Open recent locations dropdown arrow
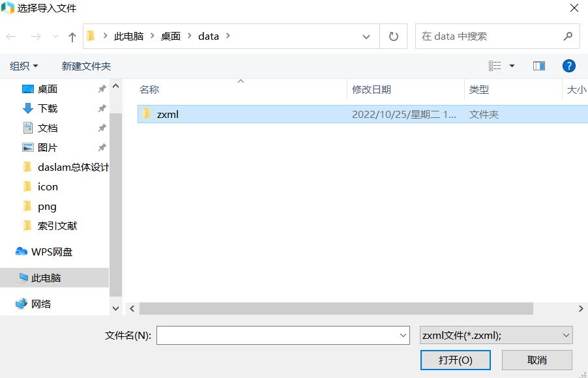 pyautogui.click(x=55, y=36)
